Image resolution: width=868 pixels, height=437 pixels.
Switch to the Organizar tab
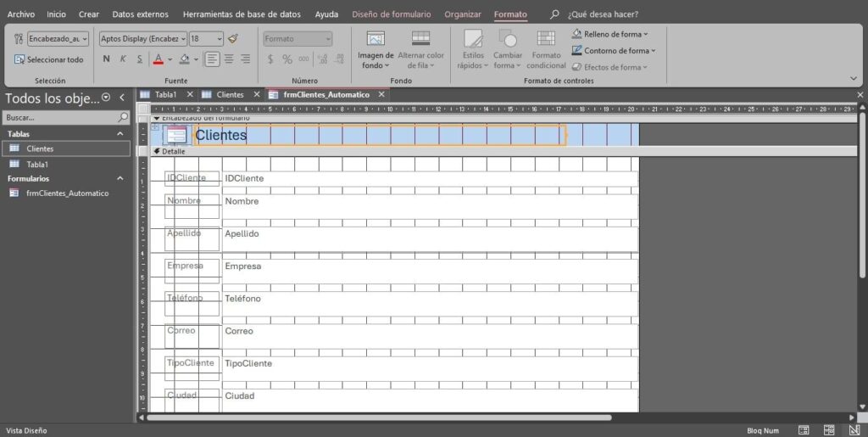coord(463,14)
